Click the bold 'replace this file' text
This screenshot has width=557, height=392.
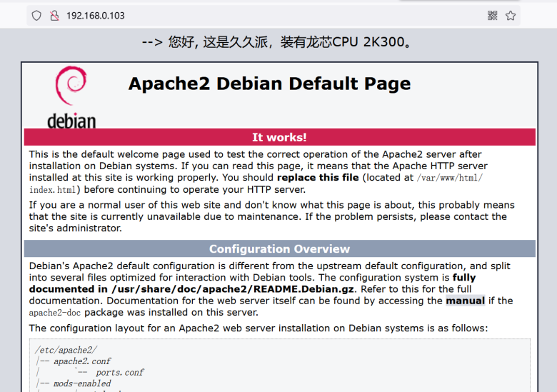(x=319, y=178)
